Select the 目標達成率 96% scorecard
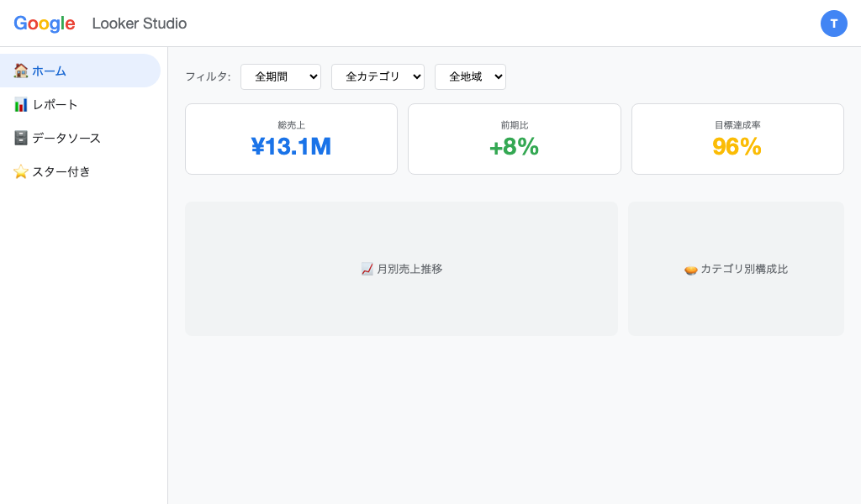Image resolution: width=861 pixels, height=504 pixels. [x=737, y=139]
